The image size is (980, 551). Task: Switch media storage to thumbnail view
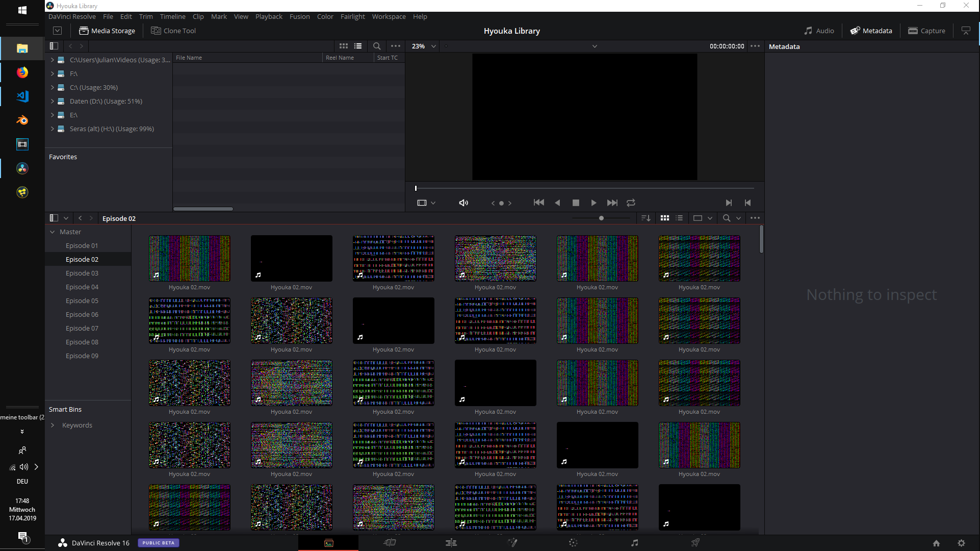pos(344,46)
